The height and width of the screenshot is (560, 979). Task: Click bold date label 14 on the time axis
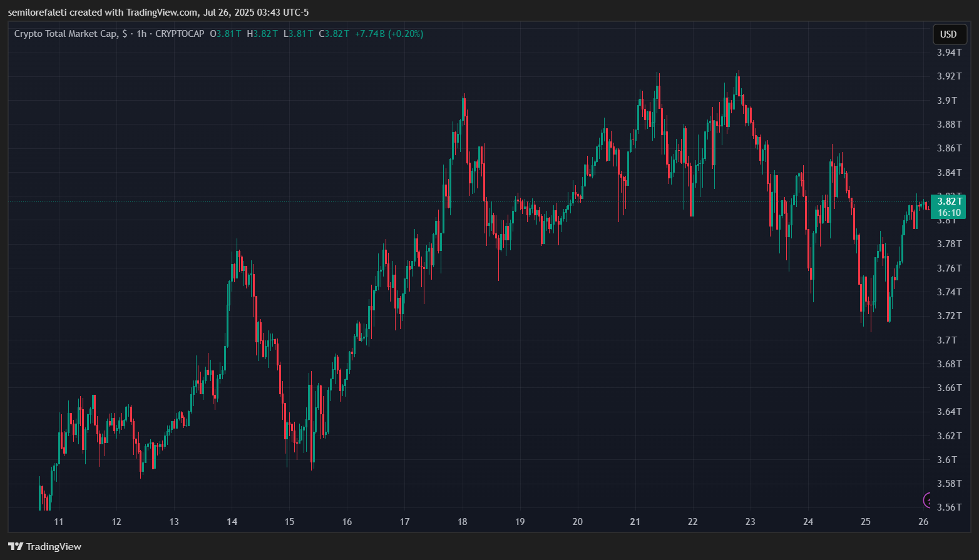232,522
